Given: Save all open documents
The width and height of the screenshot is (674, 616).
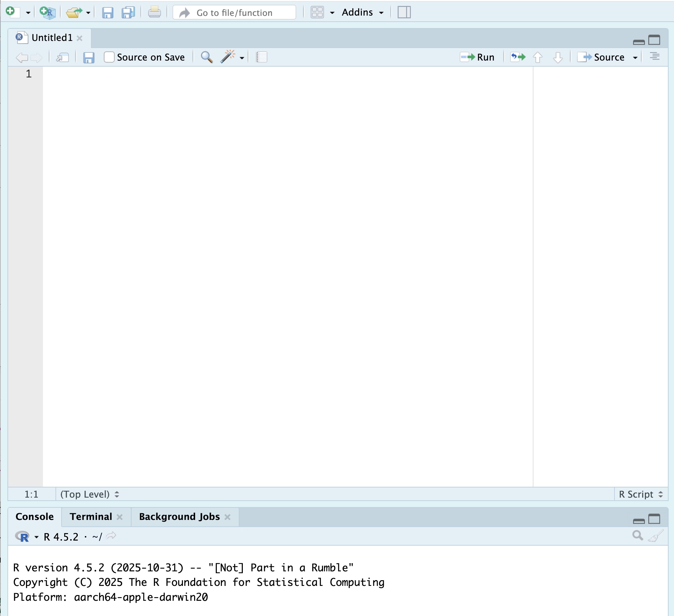Looking at the screenshot, I should [x=127, y=12].
